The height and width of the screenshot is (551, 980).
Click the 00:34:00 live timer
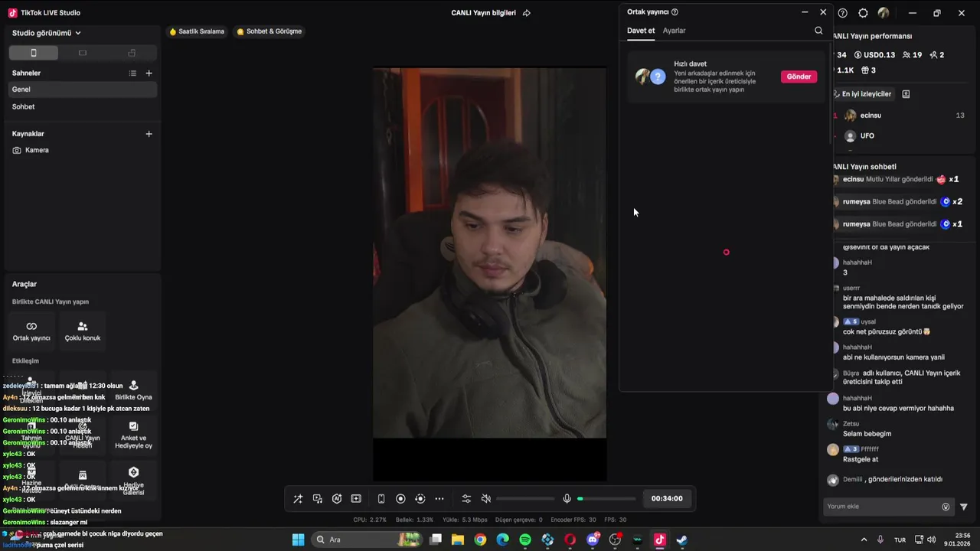pos(667,499)
